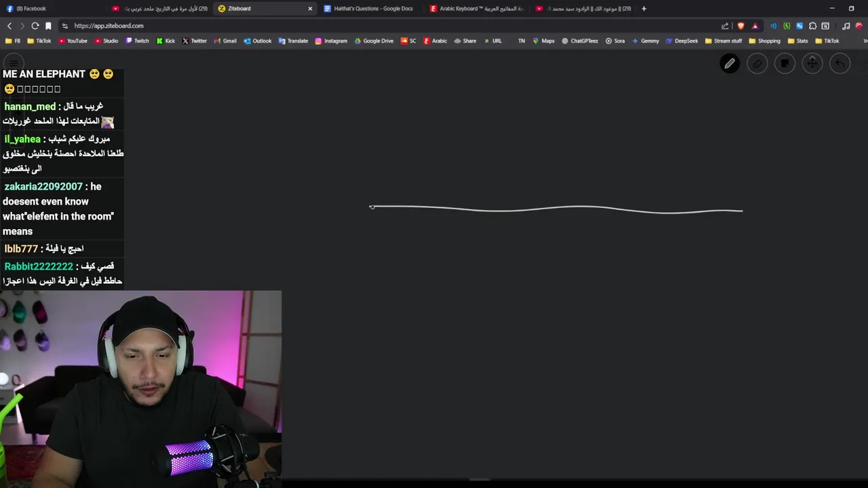Click chat username zakaria22092007

[x=43, y=186]
